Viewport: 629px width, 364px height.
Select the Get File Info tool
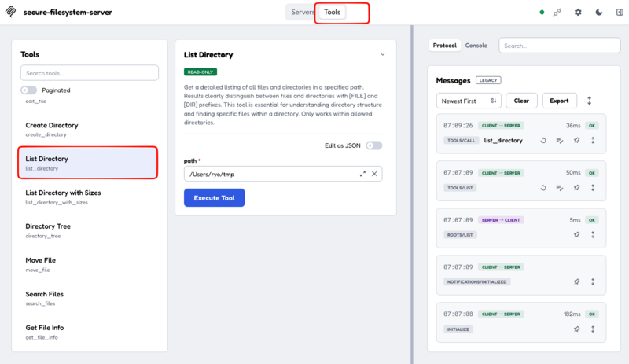[88, 332]
